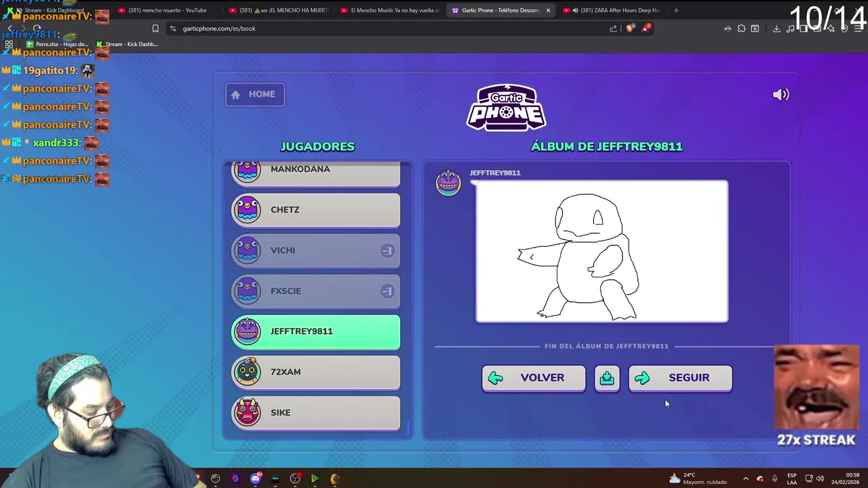Image resolution: width=868 pixels, height=488 pixels.
Task: Open 'Stream - Kick Dashb...' bookmark
Action: pos(126,44)
